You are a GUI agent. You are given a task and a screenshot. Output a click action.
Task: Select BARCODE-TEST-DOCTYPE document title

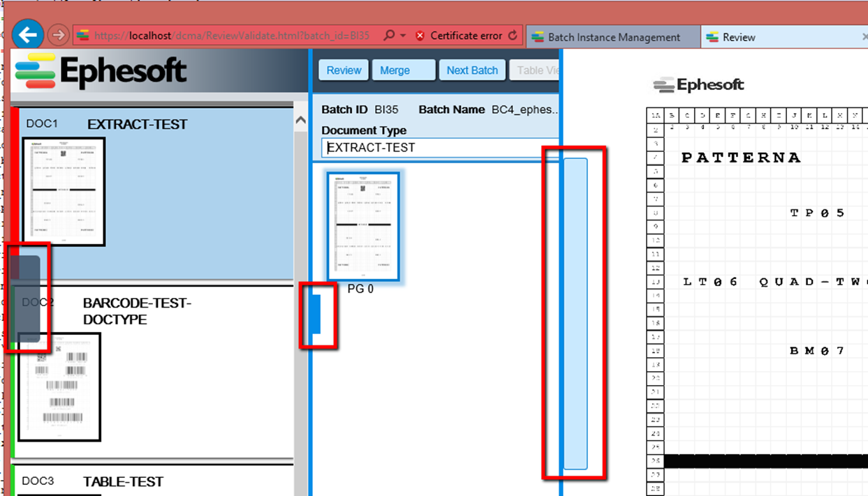pos(137,311)
